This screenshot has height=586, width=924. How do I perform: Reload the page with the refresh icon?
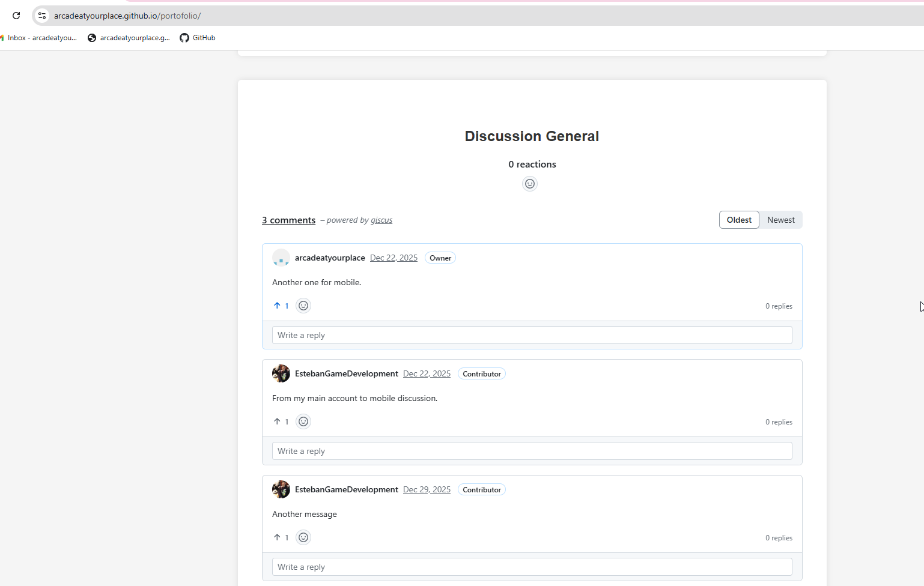[x=16, y=16]
